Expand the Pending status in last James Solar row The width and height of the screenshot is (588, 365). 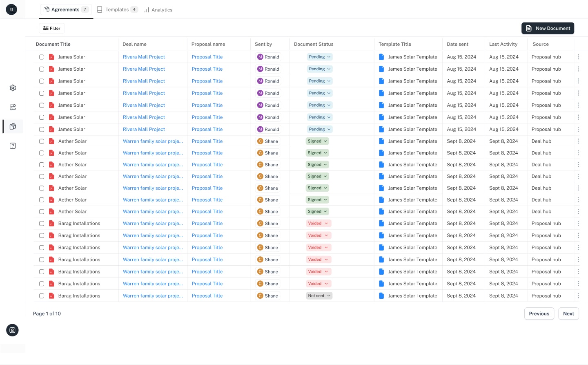click(320, 129)
